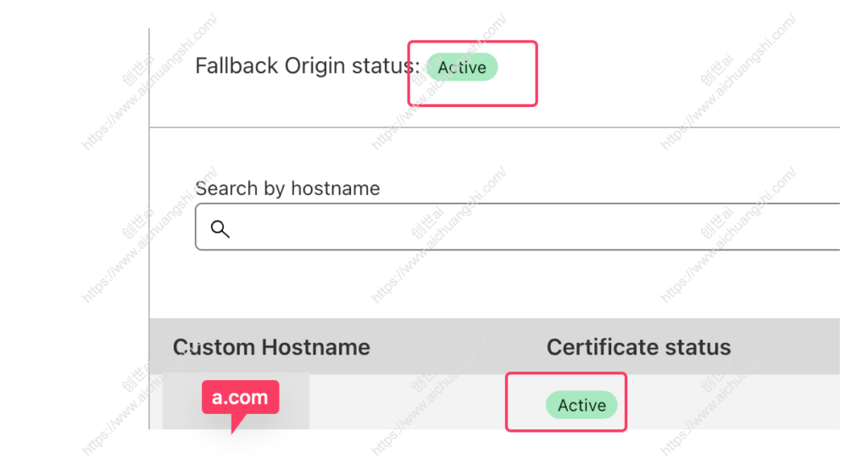Click the Active badge beside Fallback Origin status
Viewport: 868px width, 459px height.
462,67
